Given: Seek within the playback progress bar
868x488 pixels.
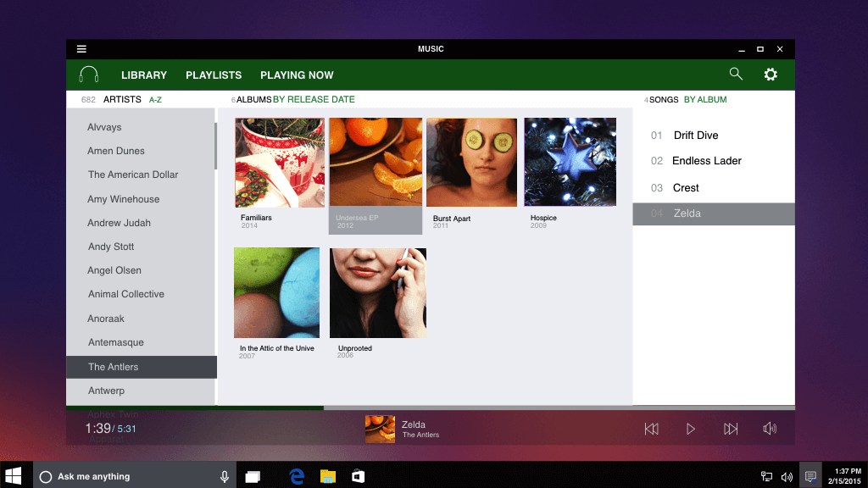Looking at the screenshot, I should pos(431,408).
